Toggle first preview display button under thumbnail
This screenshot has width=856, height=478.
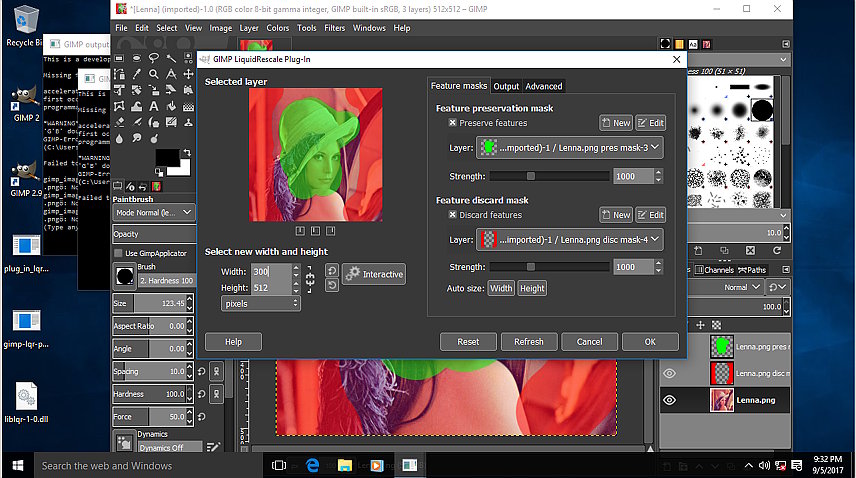[300, 231]
